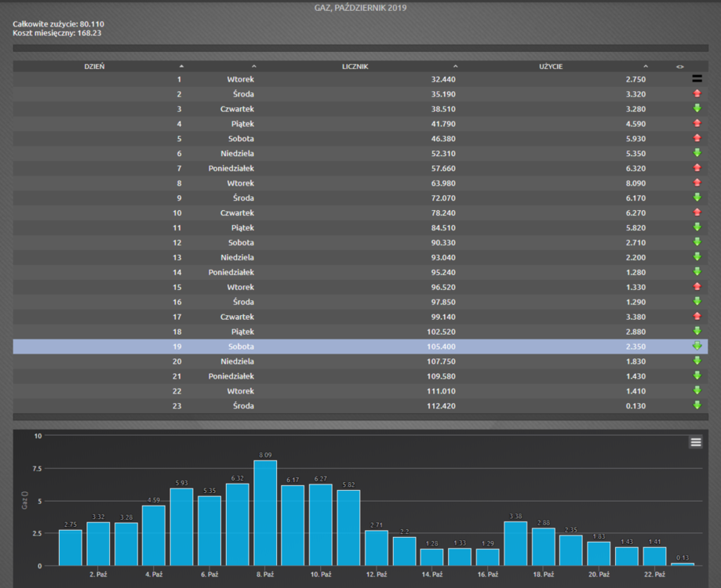Open the chart hamburger menu
Screen dimensions: 721x588
pos(695,442)
